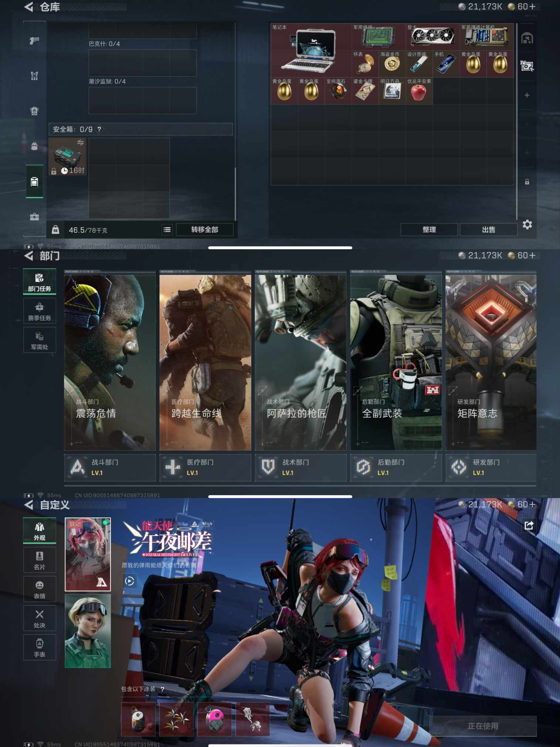Play the 午夜邮差 skin preview video
The height and width of the screenshot is (747, 560).
click(x=129, y=581)
